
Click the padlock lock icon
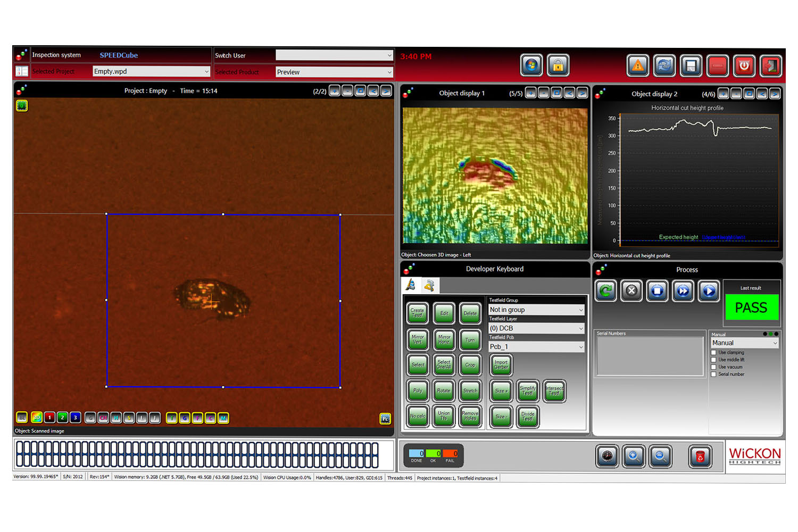[x=558, y=66]
